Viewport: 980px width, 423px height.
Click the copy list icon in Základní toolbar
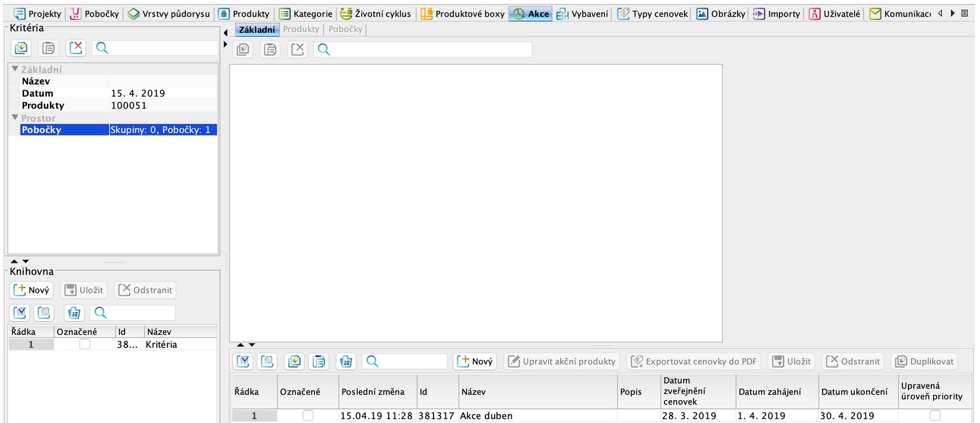[x=270, y=50]
